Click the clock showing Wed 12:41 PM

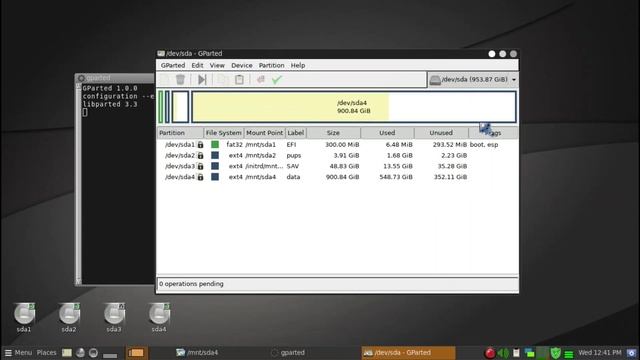click(600, 353)
